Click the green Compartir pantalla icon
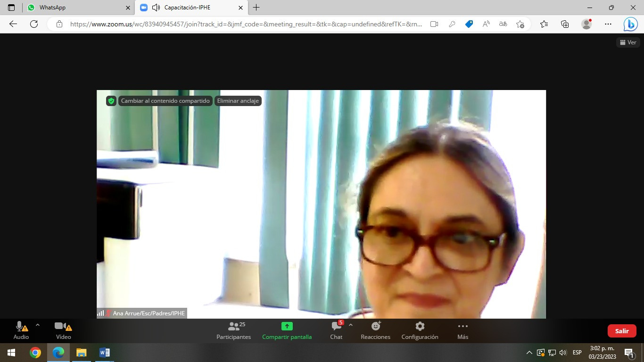 tap(287, 326)
